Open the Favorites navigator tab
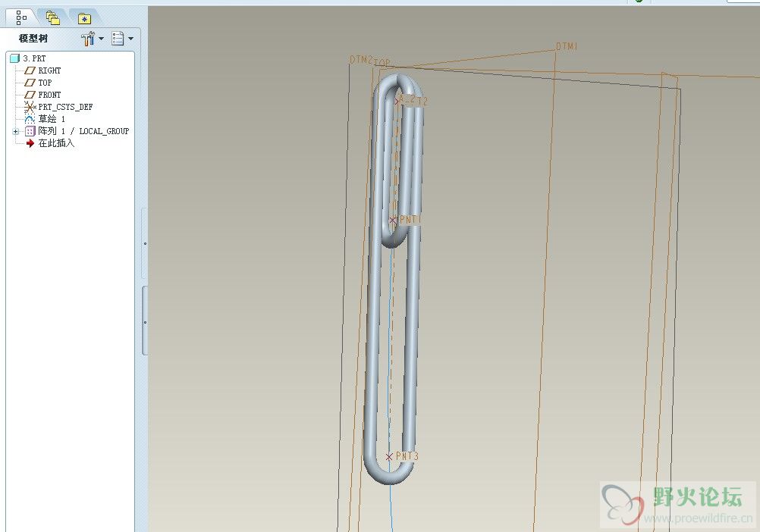The image size is (760, 532). [x=84, y=18]
